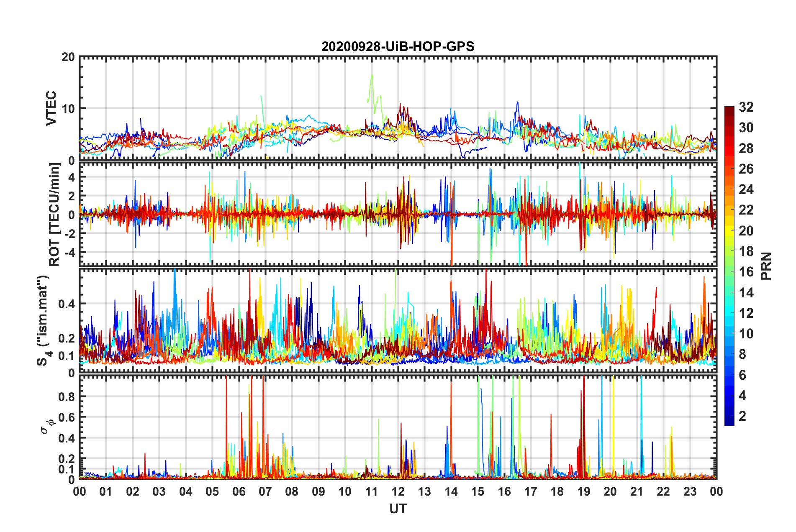Viewport: 796px width, 532px height.
Task: Click the 0.8 tick on sigma-phi axis
Action: pos(67,396)
